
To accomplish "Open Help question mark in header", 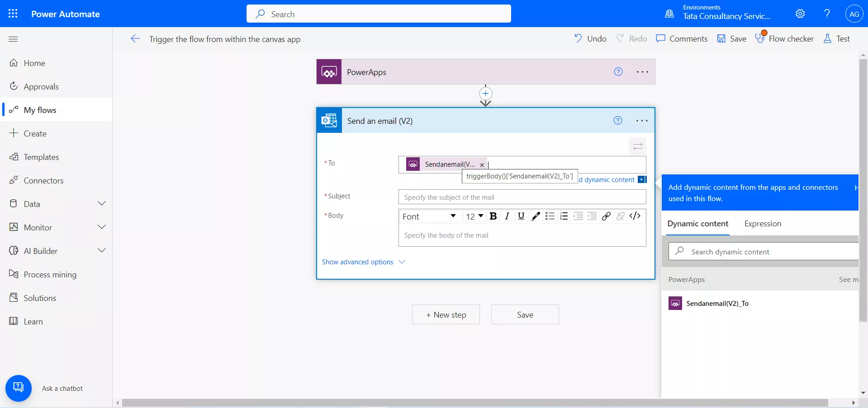I will click(x=827, y=14).
